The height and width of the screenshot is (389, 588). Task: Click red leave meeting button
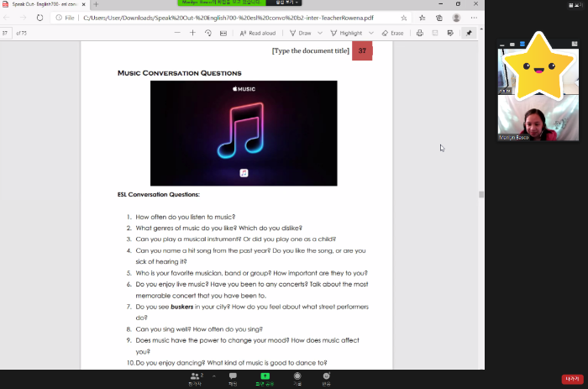[x=572, y=379]
